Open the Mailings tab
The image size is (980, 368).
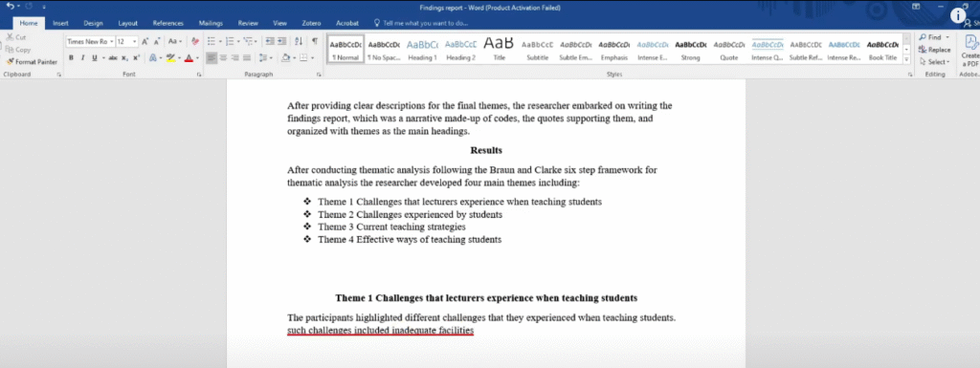click(211, 23)
